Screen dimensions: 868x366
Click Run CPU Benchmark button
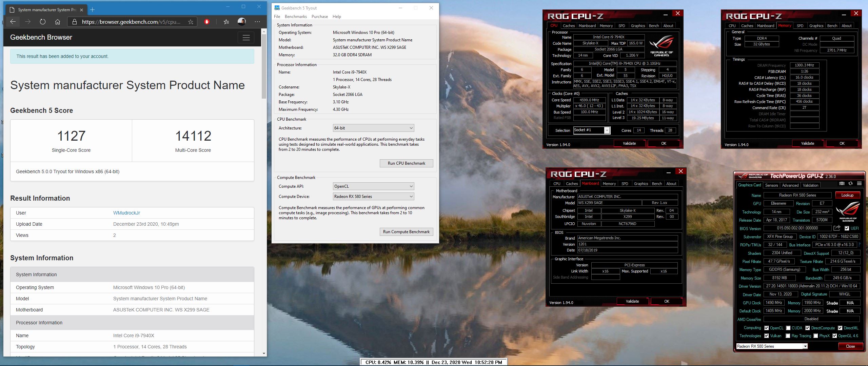click(x=406, y=163)
